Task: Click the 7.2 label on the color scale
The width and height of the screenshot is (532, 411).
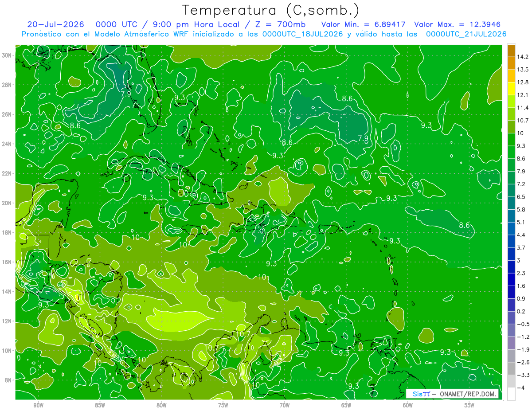Action: pyautogui.click(x=521, y=184)
